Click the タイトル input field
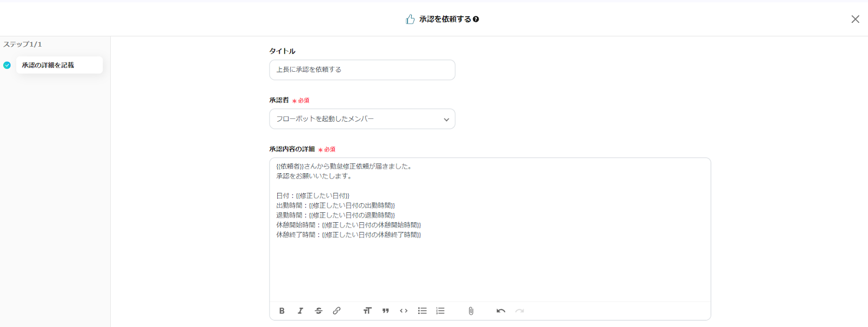 362,70
